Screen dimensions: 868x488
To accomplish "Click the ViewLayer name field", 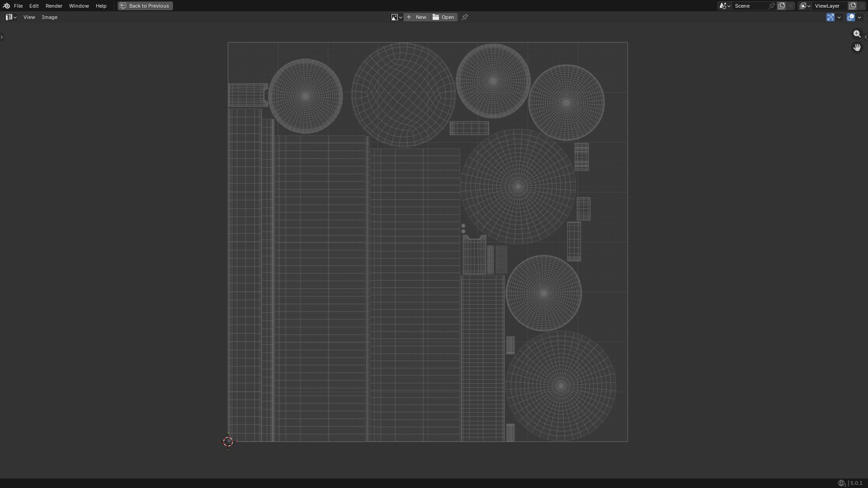I will pos(830,6).
